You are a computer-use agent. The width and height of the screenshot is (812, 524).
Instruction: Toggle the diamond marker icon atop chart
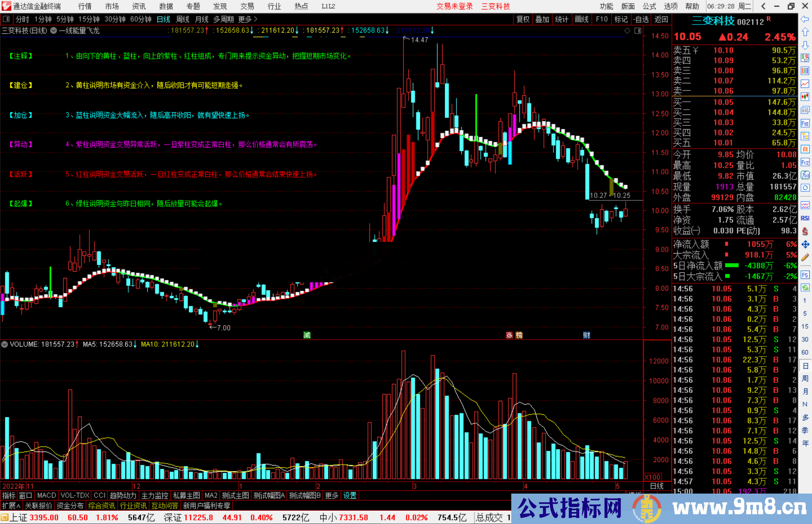(x=627, y=31)
